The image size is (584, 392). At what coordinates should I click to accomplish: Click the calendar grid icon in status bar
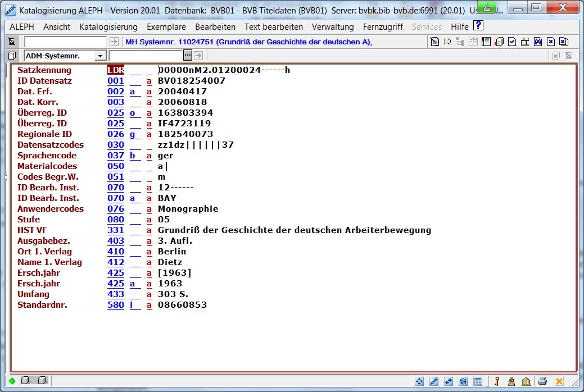477,381
